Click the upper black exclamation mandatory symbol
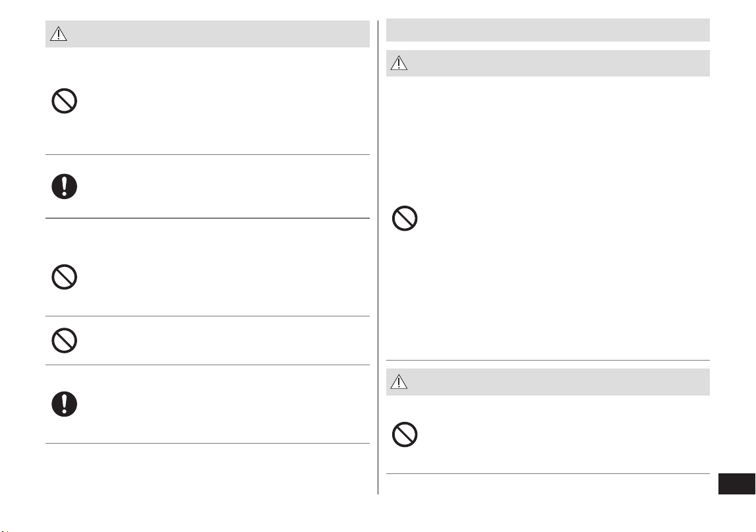The image size is (756, 532). (64, 186)
